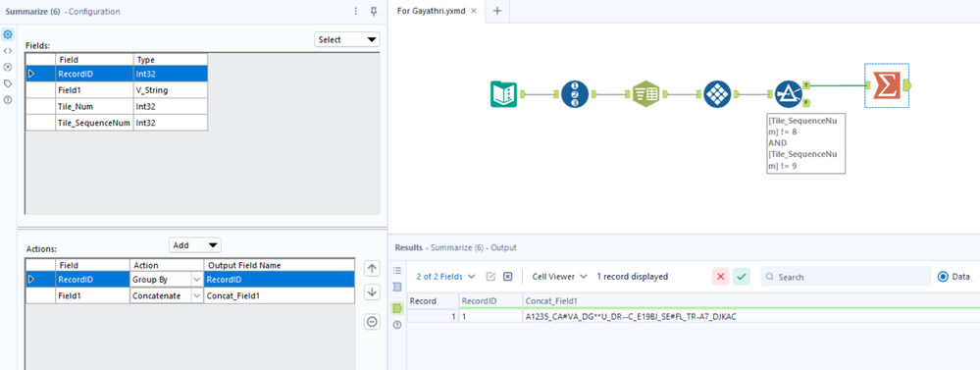Move the selected action up
The width and height of the screenshot is (980, 370).
pos(372,269)
